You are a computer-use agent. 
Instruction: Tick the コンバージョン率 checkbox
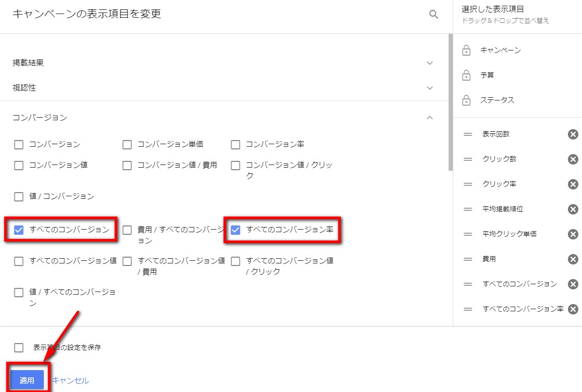(x=236, y=145)
